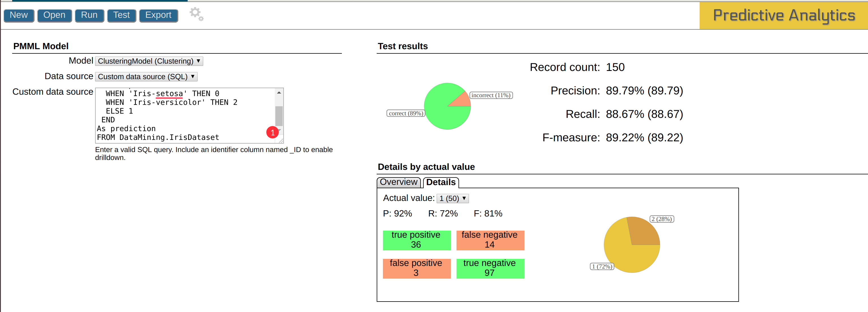Open the Model dropdown
868x312 pixels.
(149, 61)
